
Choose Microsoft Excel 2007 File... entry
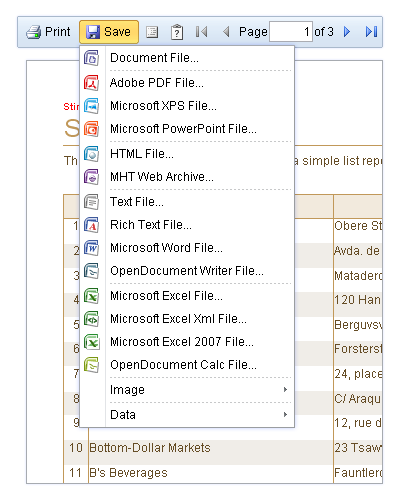point(187,342)
